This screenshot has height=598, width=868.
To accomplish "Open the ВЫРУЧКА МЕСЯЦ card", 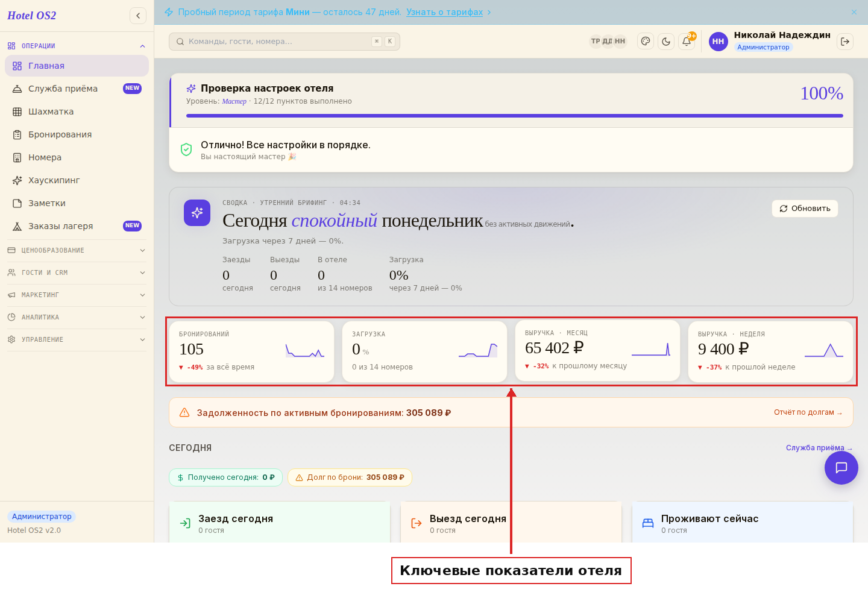I will coord(597,350).
